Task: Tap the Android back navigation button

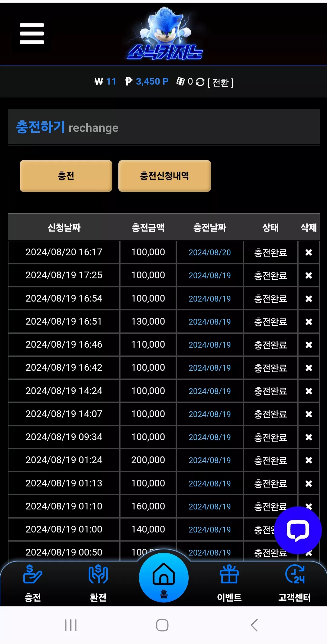Action: [254, 625]
